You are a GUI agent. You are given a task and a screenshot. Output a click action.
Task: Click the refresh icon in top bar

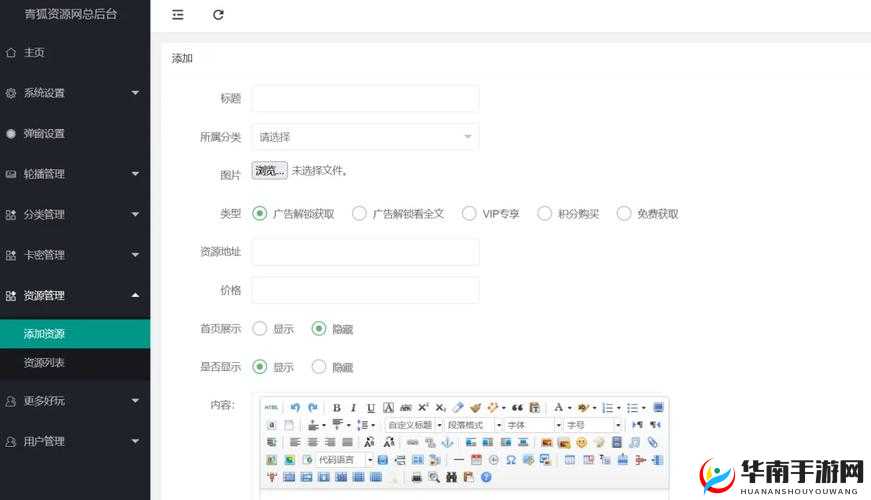click(x=218, y=15)
